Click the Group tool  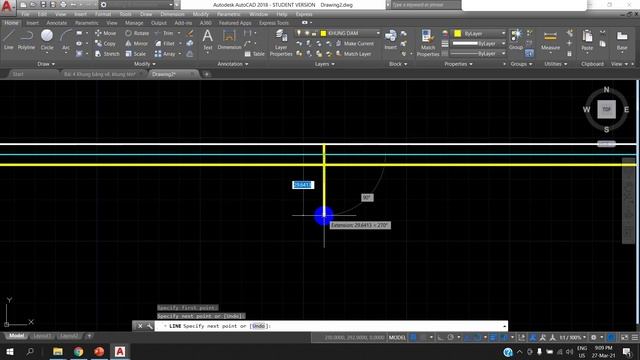[x=516, y=40]
